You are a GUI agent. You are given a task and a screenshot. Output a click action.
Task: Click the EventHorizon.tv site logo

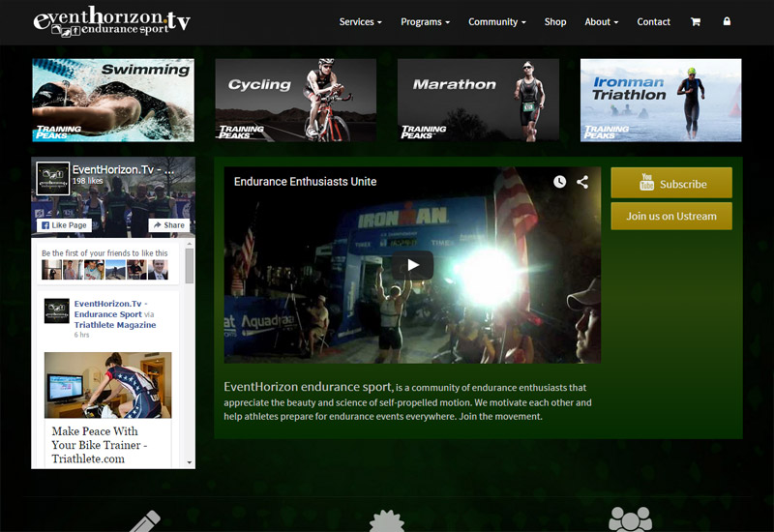[111, 21]
